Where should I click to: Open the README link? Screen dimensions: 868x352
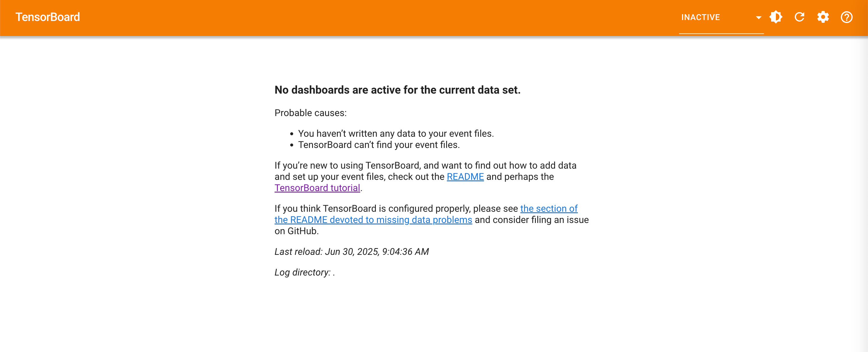pyautogui.click(x=465, y=177)
